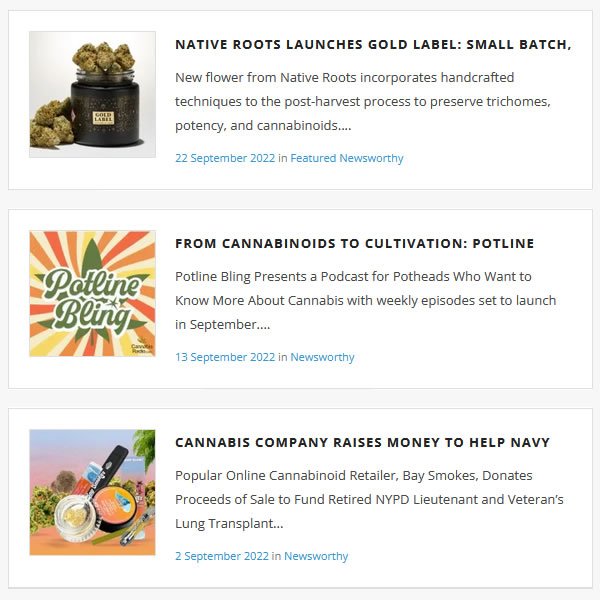The width and height of the screenshot is (600, 600).
Task: Click the 2 September 2022 date link
Action: click(x=222, y=556)
